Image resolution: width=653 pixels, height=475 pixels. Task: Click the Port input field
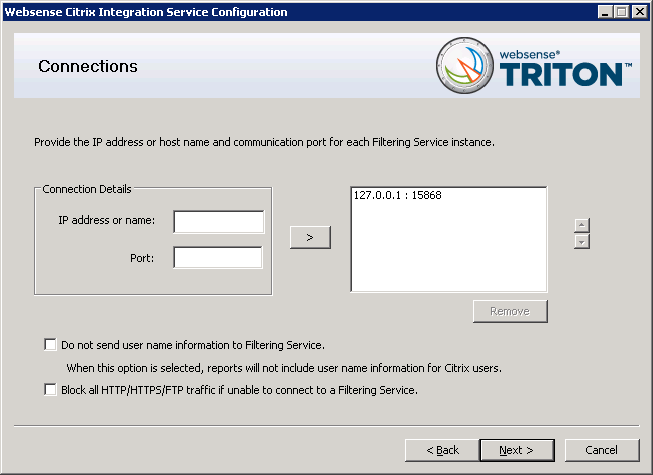[218, 257]
